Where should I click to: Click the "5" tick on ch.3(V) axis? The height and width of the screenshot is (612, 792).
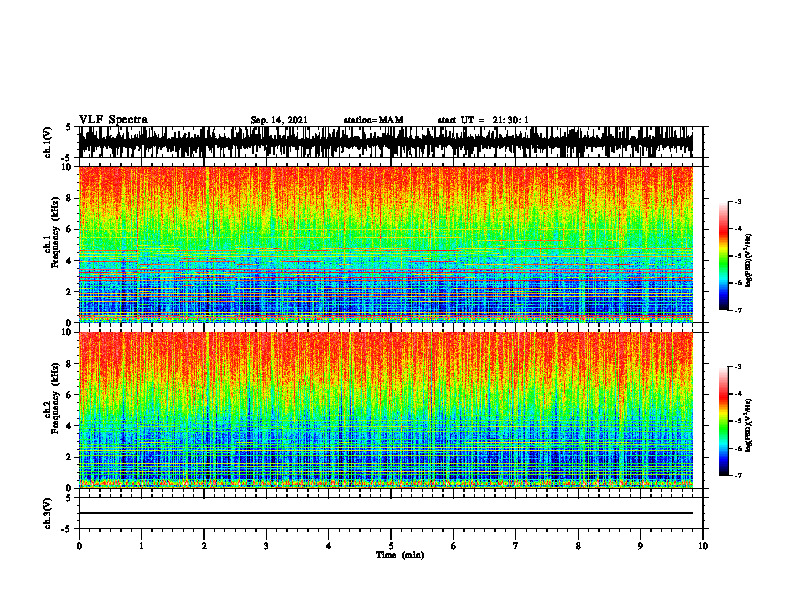coord(70,498)
